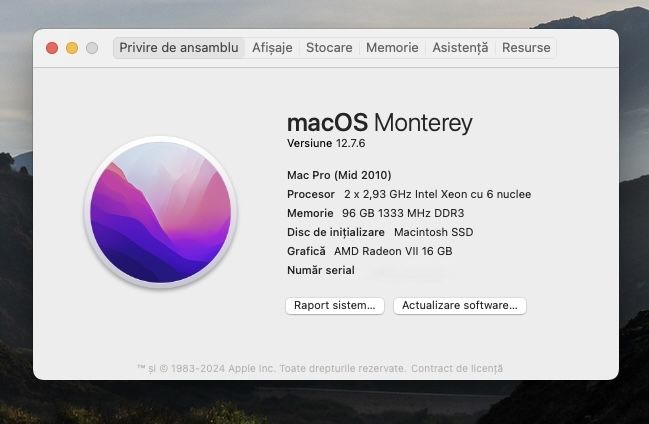The image size is (649, 424).
Task: Close the window with the red button
Action: click(52, 48)
